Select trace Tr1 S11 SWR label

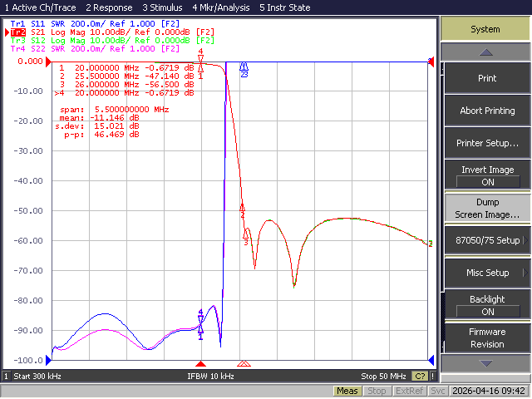tap(95, 24)
